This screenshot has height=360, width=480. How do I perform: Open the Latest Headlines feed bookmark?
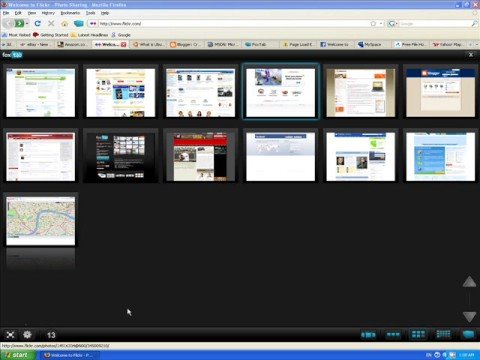click(90, 35)
